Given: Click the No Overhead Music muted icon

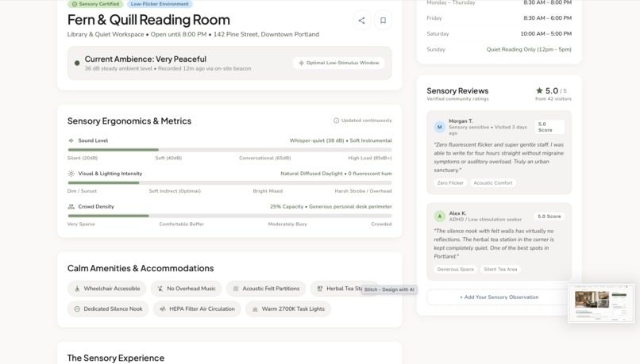Looking at the screenshot, I should pos(160,289).
